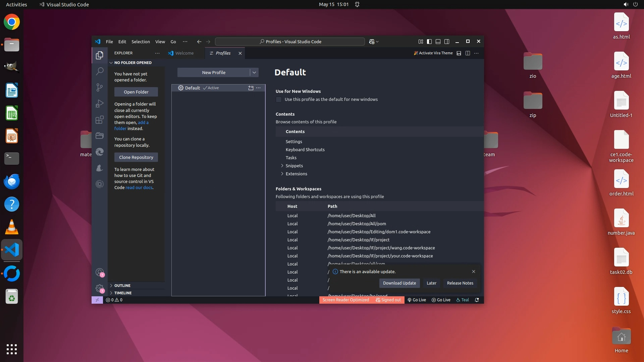Open the Selection menu
The width and height of the screenshot is (644, 362).
point(141,42)
